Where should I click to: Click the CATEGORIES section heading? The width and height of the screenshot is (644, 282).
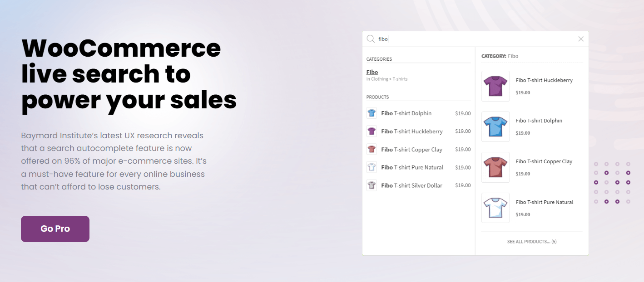point(379,59)
